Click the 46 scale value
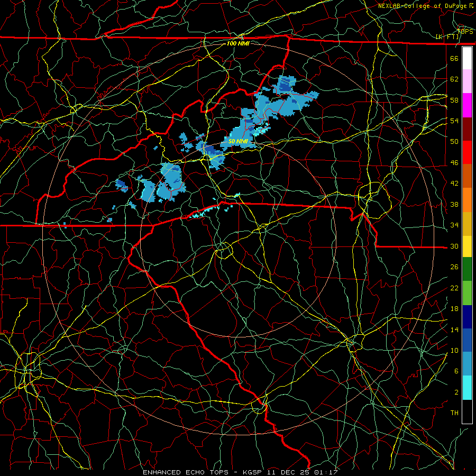 454,163
